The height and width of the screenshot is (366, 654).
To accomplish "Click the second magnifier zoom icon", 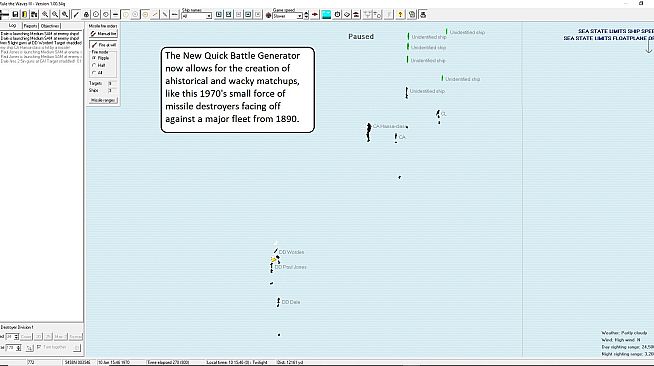I will pyautogui.click(x=55, y=15).
